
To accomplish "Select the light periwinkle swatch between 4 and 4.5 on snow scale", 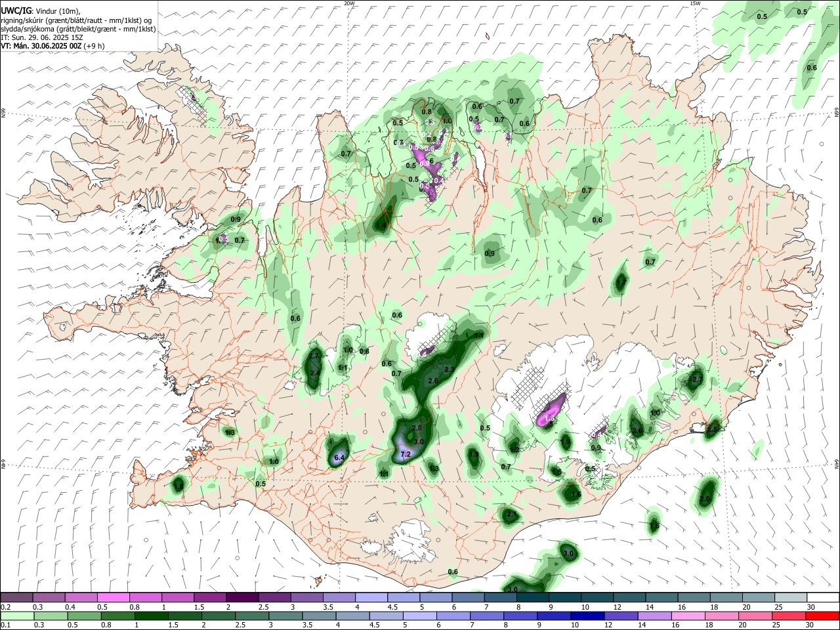I will tap(371, 597).
